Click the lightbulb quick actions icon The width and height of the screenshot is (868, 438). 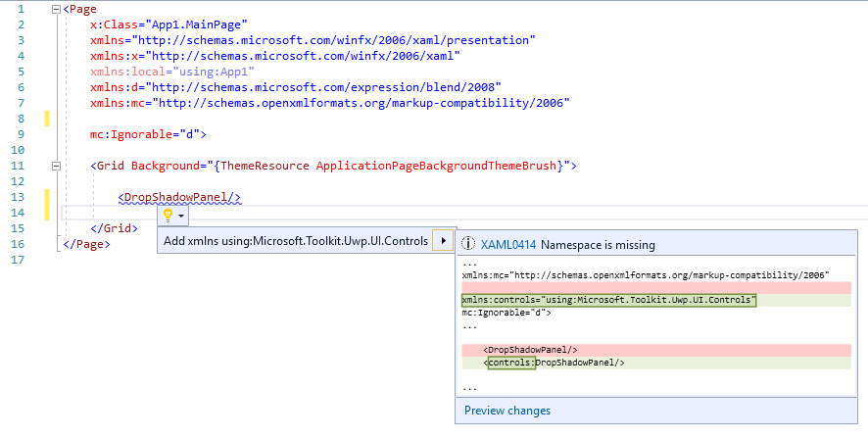(x=168, y=214)
